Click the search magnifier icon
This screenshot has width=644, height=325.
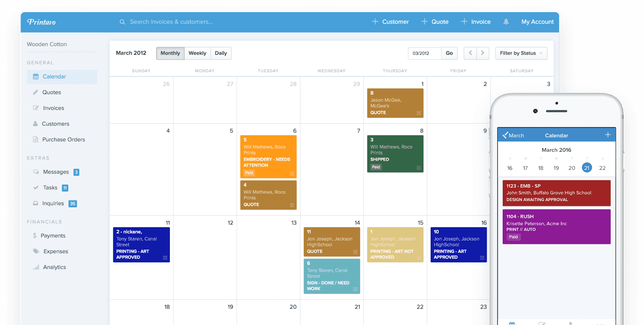point(122,22)
